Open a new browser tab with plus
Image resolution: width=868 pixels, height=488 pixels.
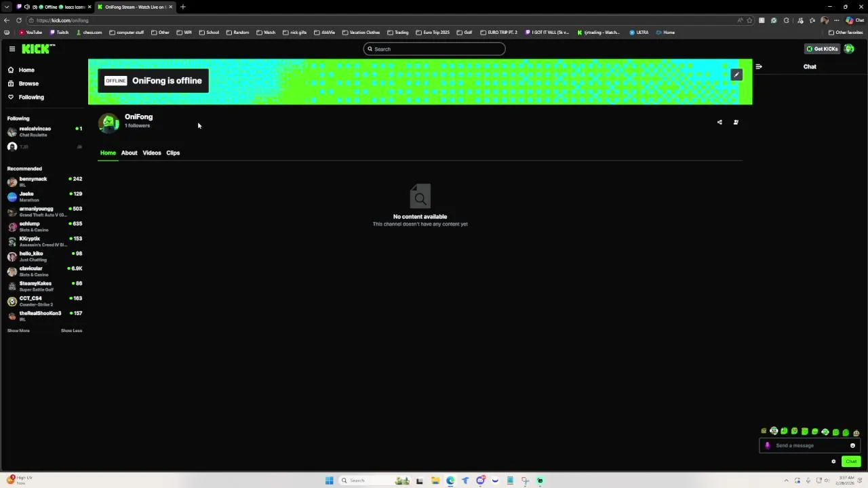[x=182, y=7]
